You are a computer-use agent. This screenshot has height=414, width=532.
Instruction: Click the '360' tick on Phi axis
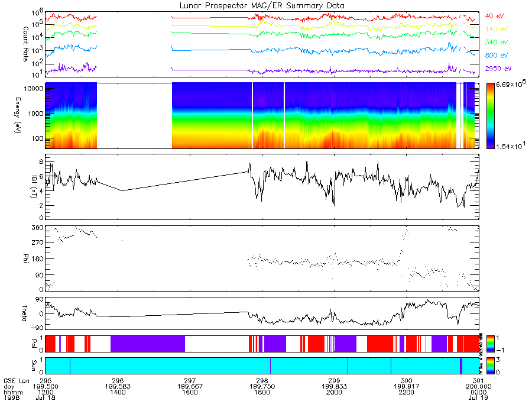[37, 228]
